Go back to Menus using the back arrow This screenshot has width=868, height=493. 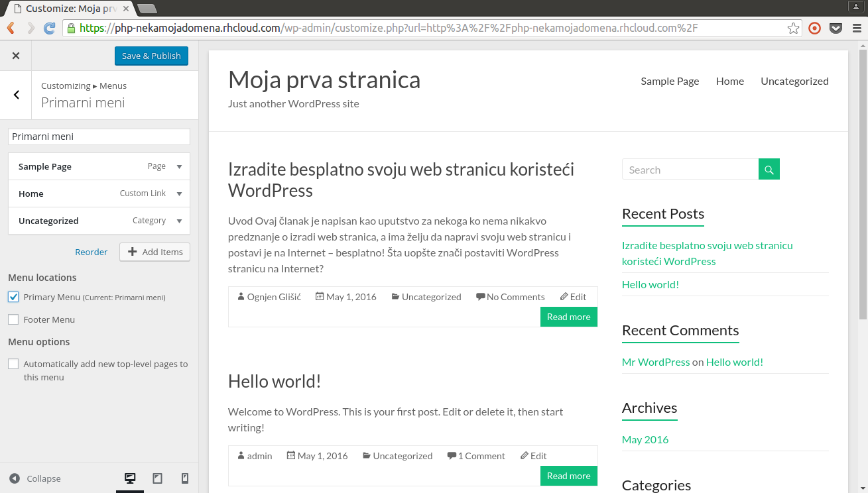[x=17, y=95]
